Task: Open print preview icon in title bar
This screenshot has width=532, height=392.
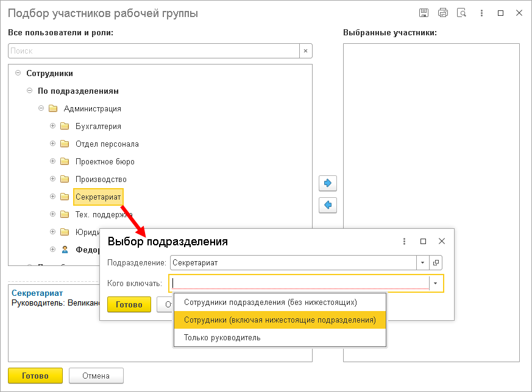Action: pos(462,13)
